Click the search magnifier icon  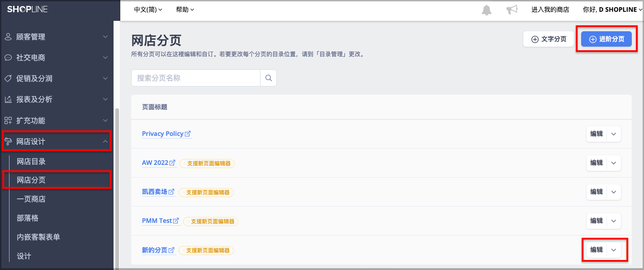(269, 78)
